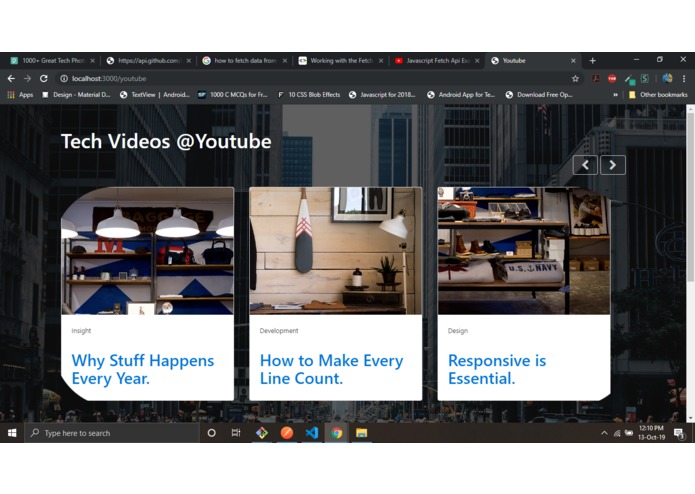Open the Windows Start menu
The image size is (695, 494).
point(12,433)
